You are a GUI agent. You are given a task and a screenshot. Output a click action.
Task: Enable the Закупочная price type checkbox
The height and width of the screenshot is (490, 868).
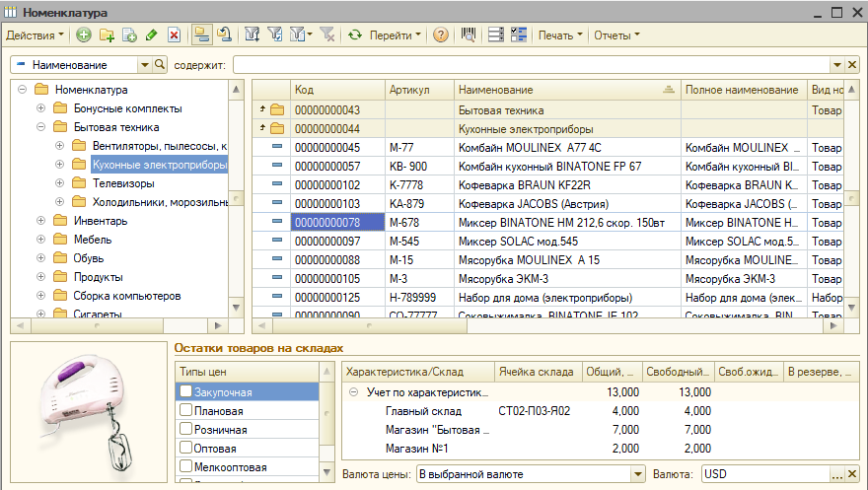(185, 392)
